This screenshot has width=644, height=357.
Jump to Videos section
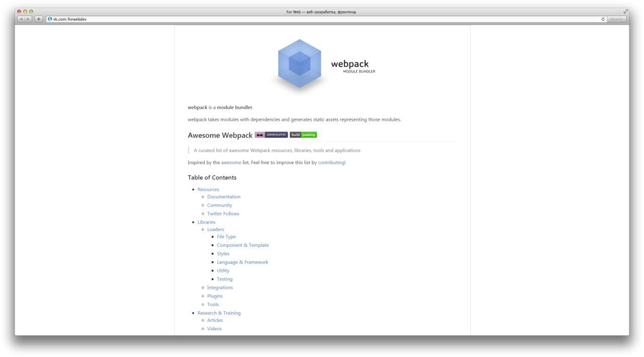tap(214, 329)
